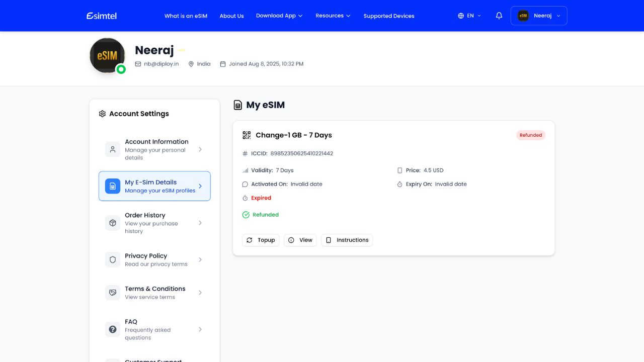Open the EN language selector
The width and height of the screenshot is (644, 362).
[x=469, y=16]
